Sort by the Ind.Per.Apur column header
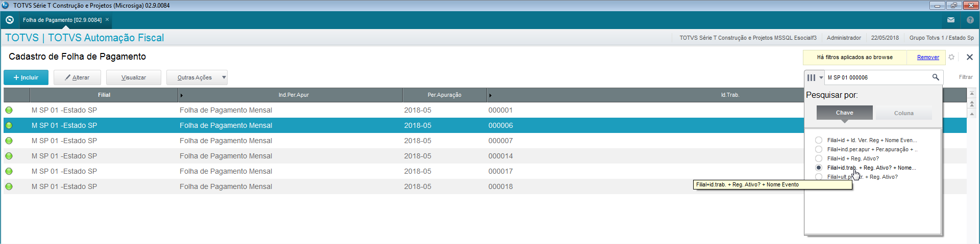Screen dimensions: 980x244 click(x=293, y=95)
